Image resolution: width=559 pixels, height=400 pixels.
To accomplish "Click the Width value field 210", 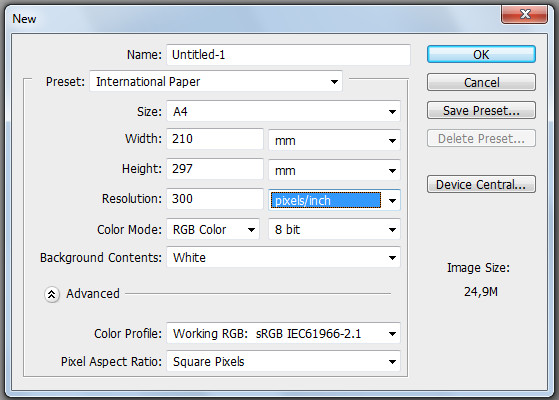I will coord(215,139).
